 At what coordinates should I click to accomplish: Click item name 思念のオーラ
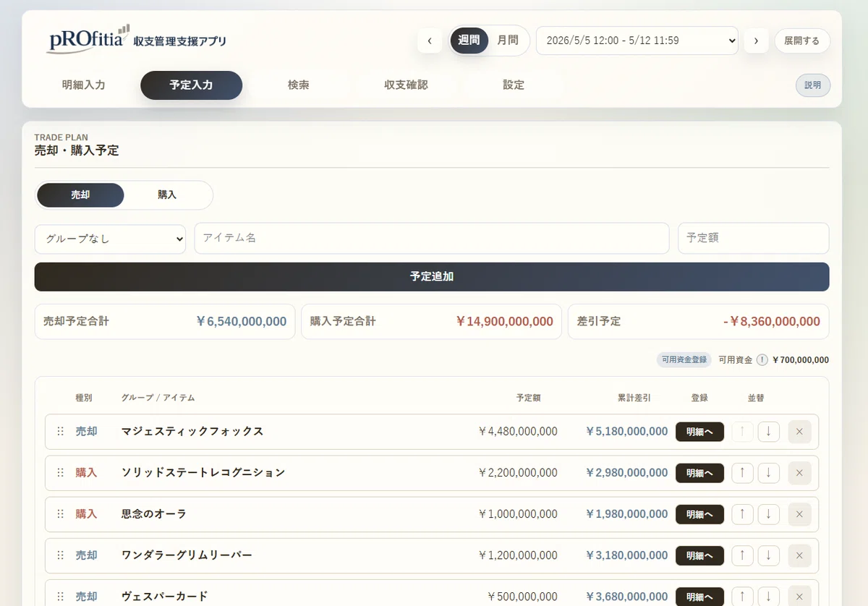[154, 514]
